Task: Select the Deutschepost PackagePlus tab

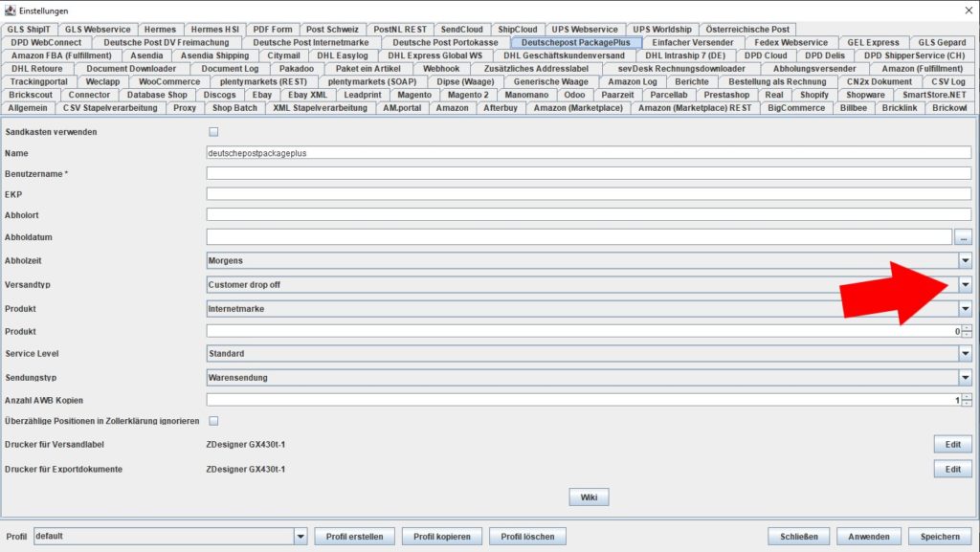Action: 575,42
